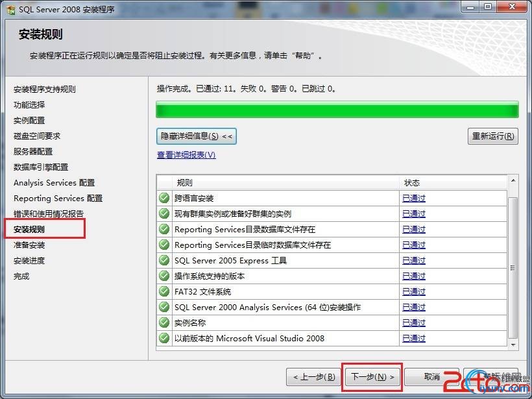Click 重新运行(R) to rerun the rules
Image resolution: width=532 pixels, height=399 pixels.
click(x=492, y=136)
